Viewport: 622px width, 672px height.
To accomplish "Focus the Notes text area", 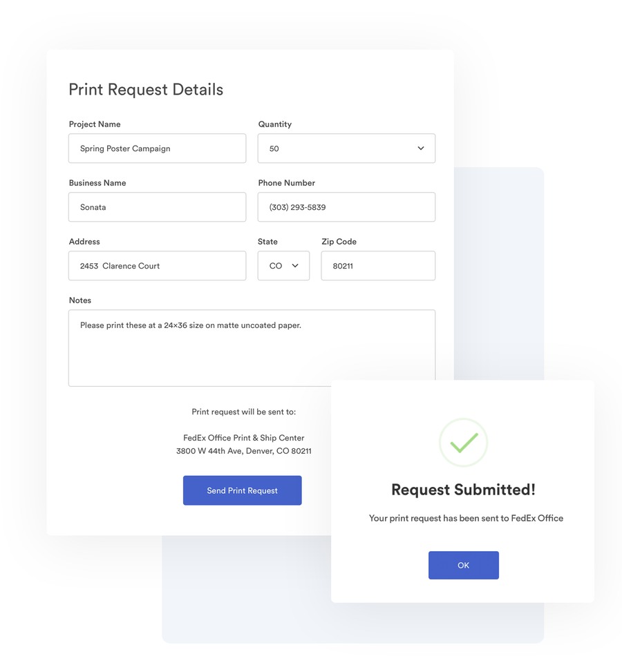I will pos(252,348).
